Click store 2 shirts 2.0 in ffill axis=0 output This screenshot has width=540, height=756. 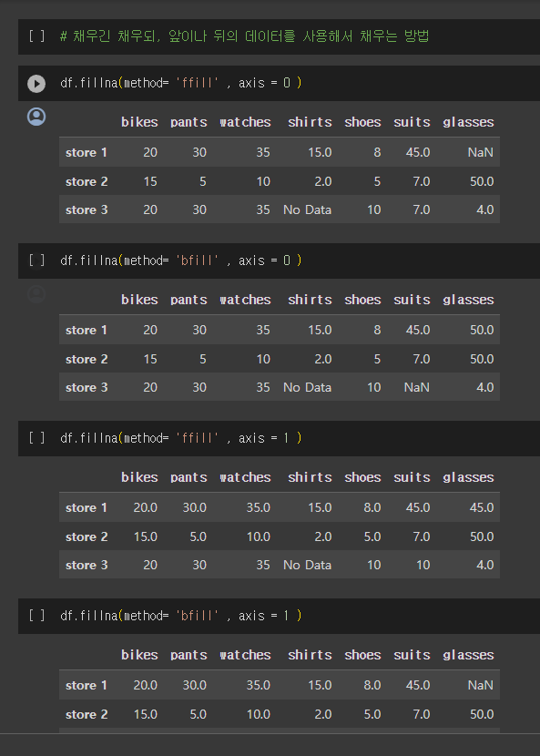322,182
